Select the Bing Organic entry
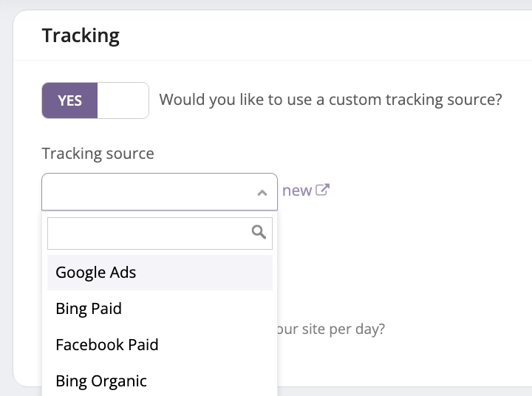 coord(101,380)
